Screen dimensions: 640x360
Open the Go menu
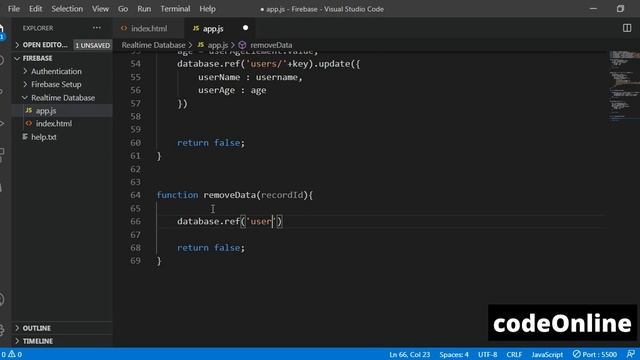click(123, 9)
